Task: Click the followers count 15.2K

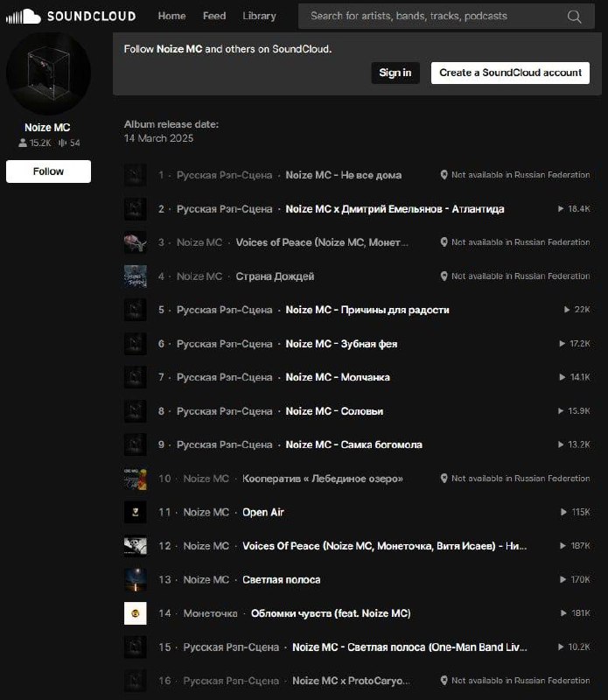Action: pyautogui.click(x=35, y=143)
